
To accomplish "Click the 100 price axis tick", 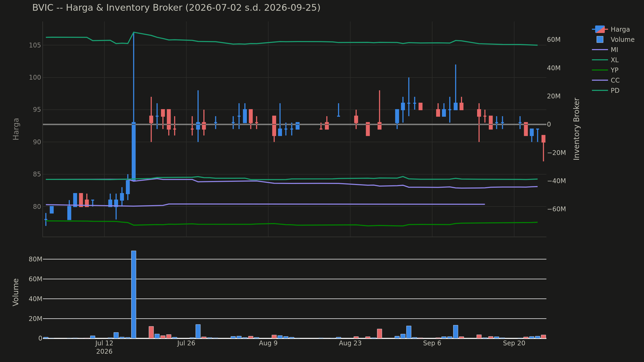I will pyautogui.click(x=35, y=77).
